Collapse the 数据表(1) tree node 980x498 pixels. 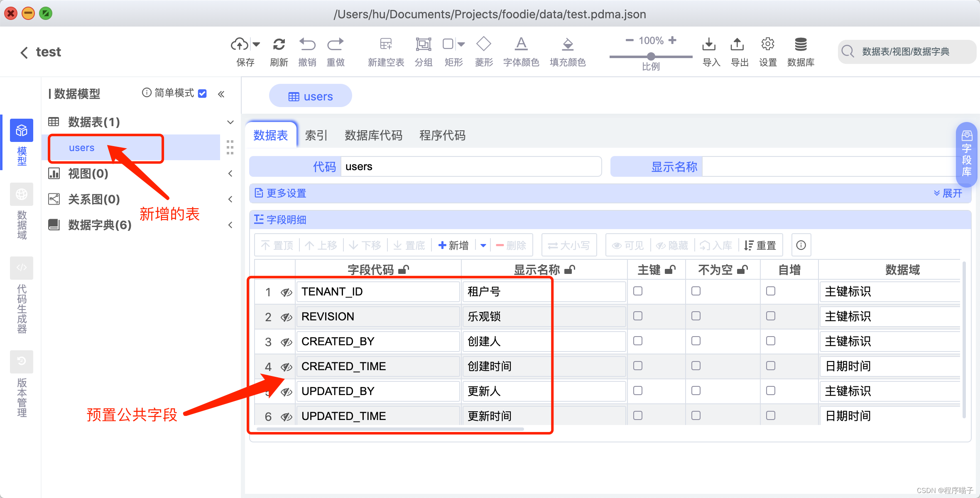click(230, 122)
